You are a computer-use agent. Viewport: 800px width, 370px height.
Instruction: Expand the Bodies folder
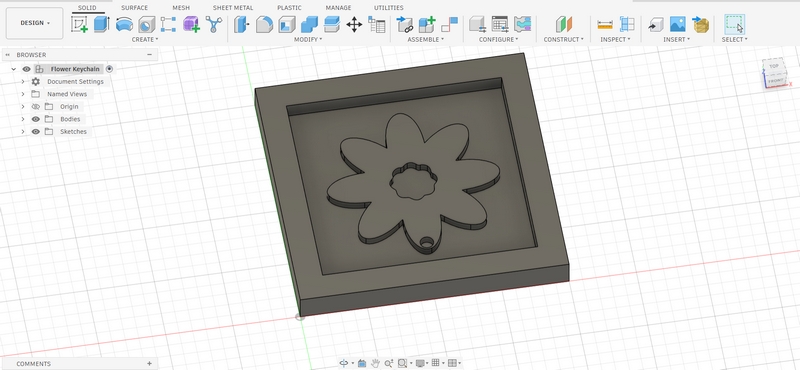coord(22,119)
